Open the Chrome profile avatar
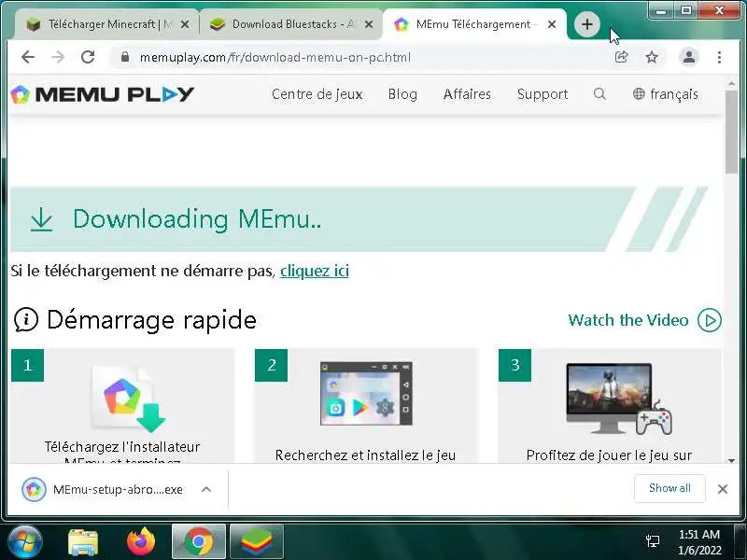The width and height of the screenshot is (747, 560). [689, 57]
